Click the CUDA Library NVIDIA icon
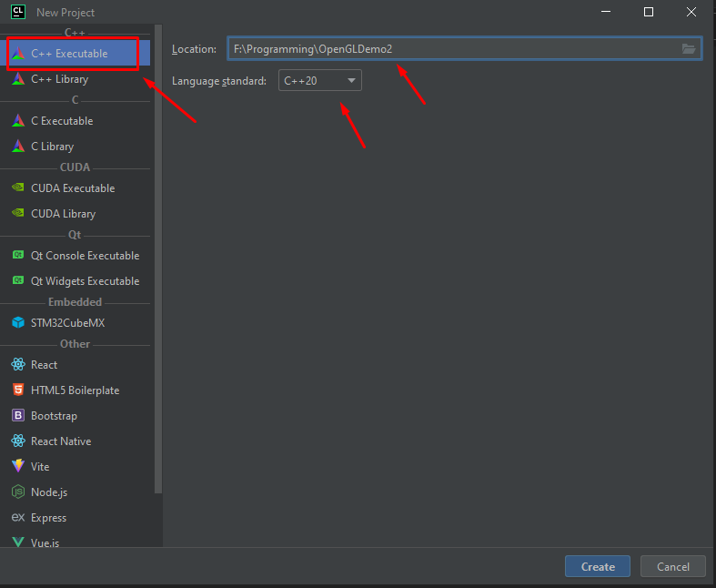The image size is (716, 588). pyautogui.click(x=18, y=213)
